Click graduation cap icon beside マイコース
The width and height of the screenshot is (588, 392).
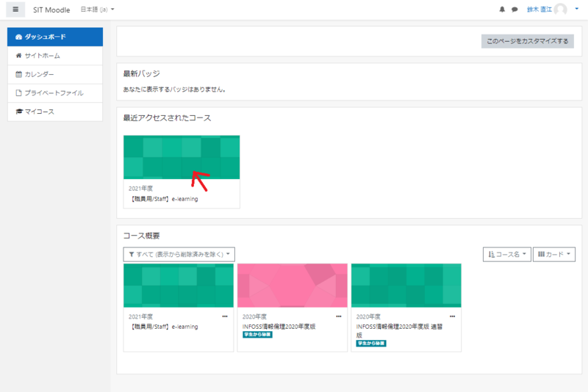(x=19, y=112)
